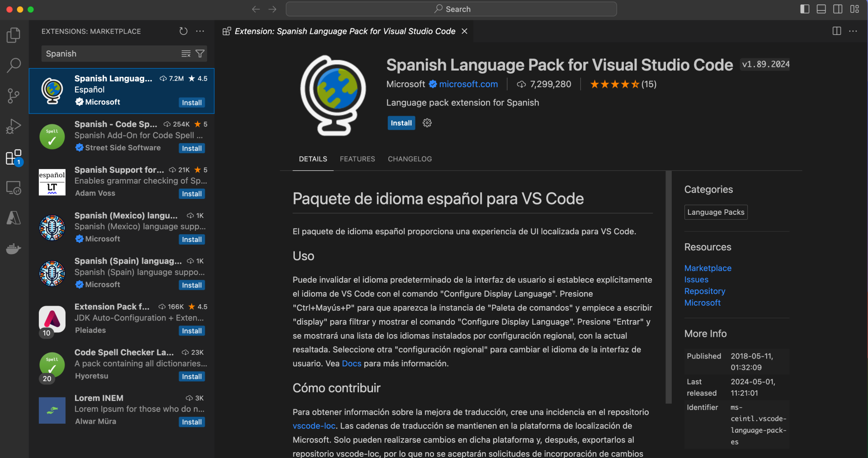Install Spanish (Mexico) language support extension
The height and width of the screenshot is (458, 868).
coord(192,240)
